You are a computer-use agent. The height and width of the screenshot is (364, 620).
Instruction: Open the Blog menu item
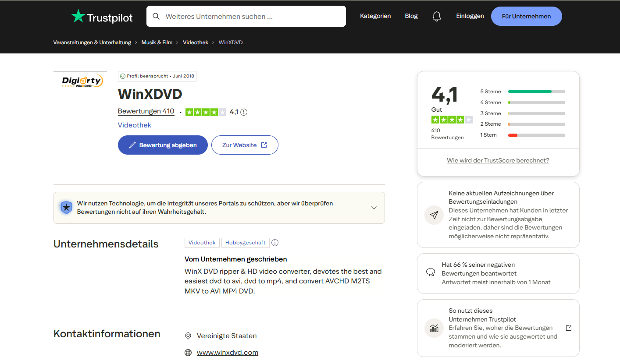tap(411, 16)
